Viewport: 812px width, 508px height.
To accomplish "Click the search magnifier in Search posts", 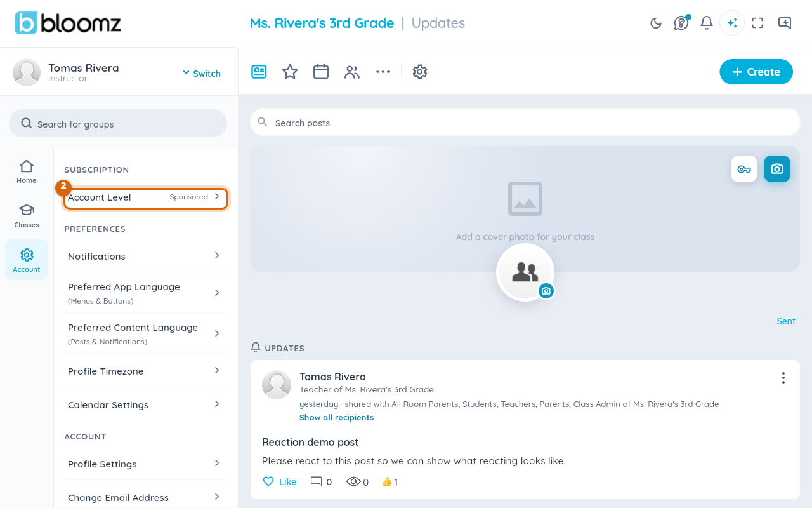I will [263, 122].
